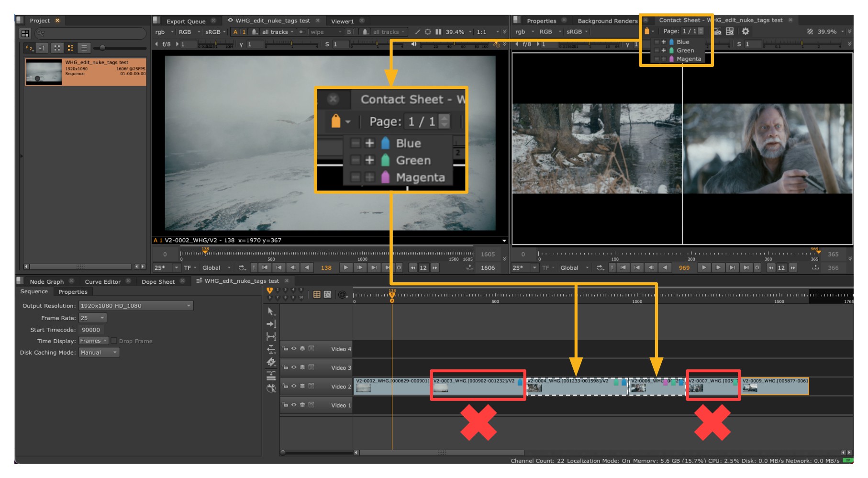Viewport: 868px width, 478px height.
Task: Open the Export Queue tab
Action: pyautogui.click(x=186, y=21)
